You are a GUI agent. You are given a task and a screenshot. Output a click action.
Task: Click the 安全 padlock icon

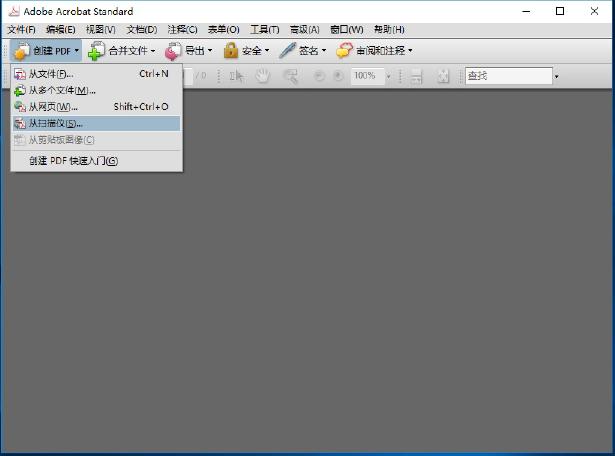[231, 51]
